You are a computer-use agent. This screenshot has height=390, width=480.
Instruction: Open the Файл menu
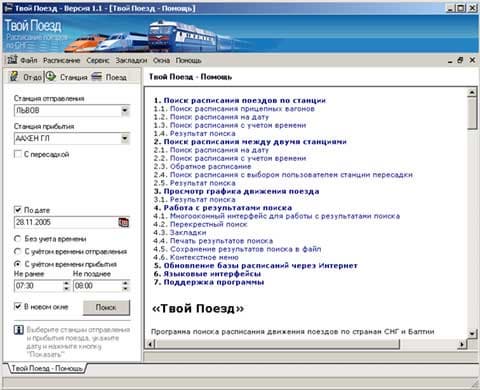[29, 60]
